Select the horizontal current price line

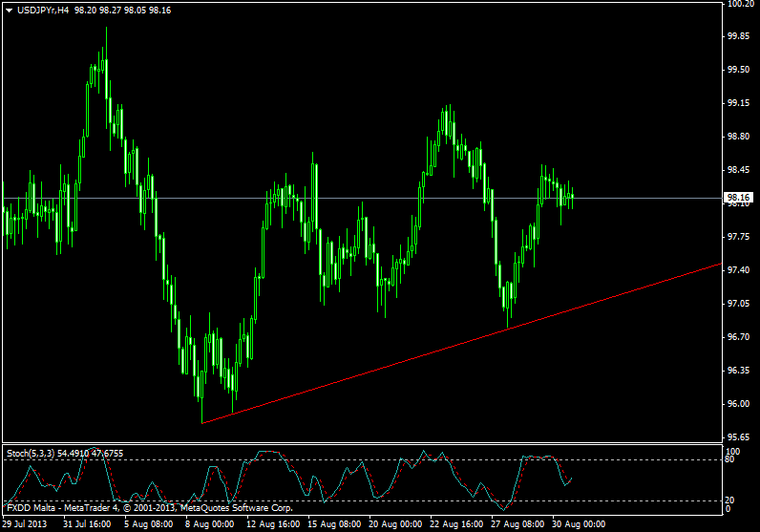pyautogui.click(x=362, y=198)
